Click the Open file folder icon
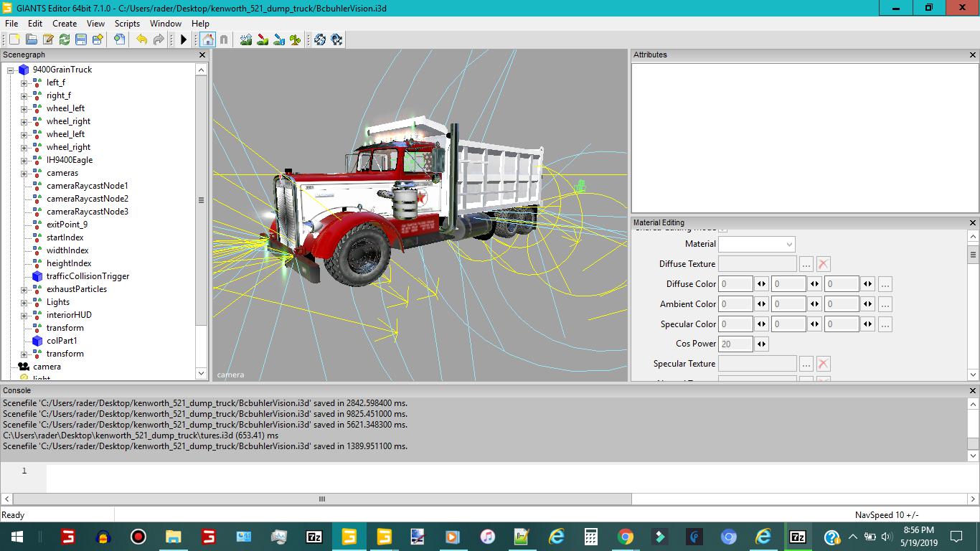 31,39
